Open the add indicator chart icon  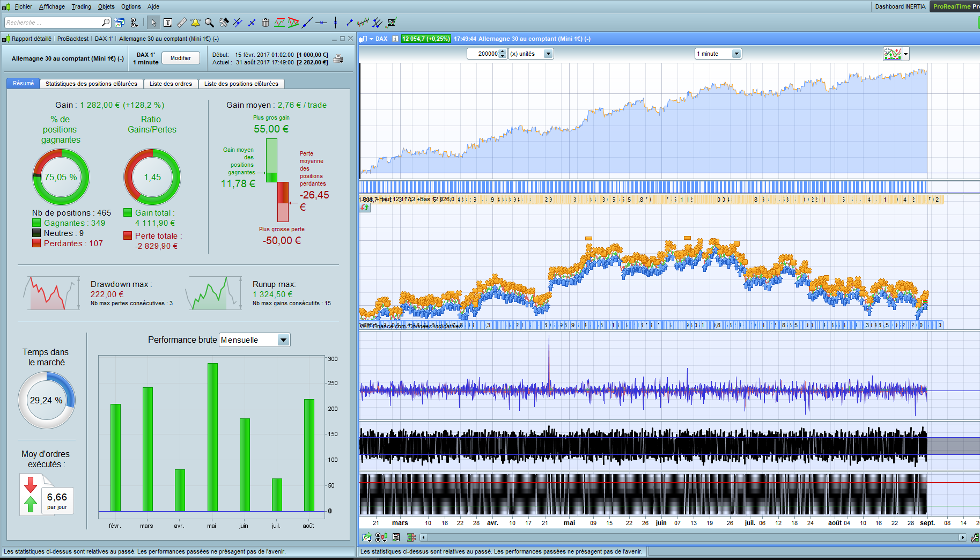[892, 54]
